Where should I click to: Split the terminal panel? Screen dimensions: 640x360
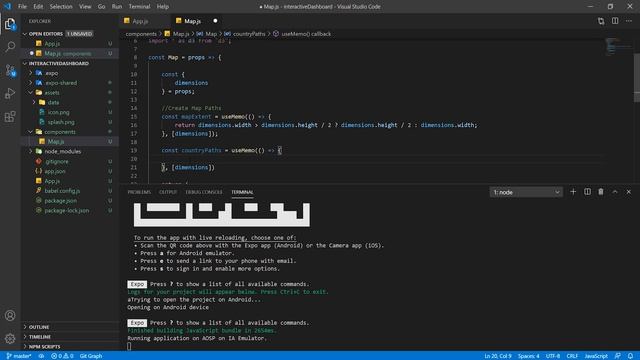587,192
